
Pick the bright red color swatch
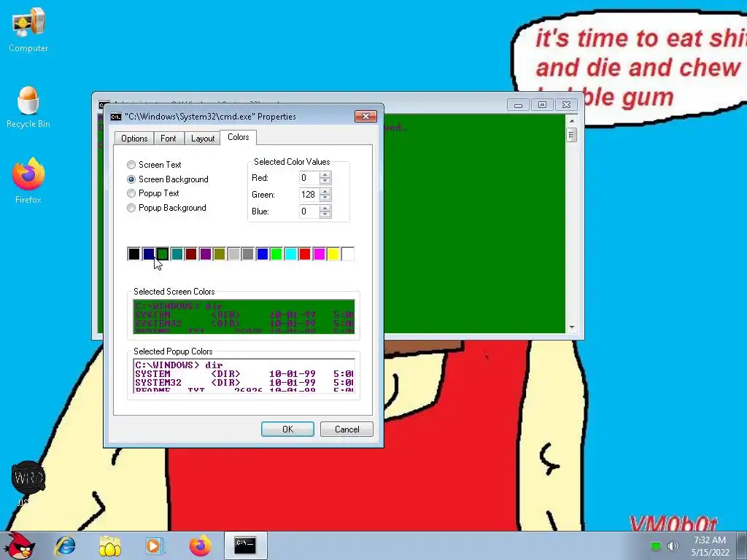tap(305, 254)
